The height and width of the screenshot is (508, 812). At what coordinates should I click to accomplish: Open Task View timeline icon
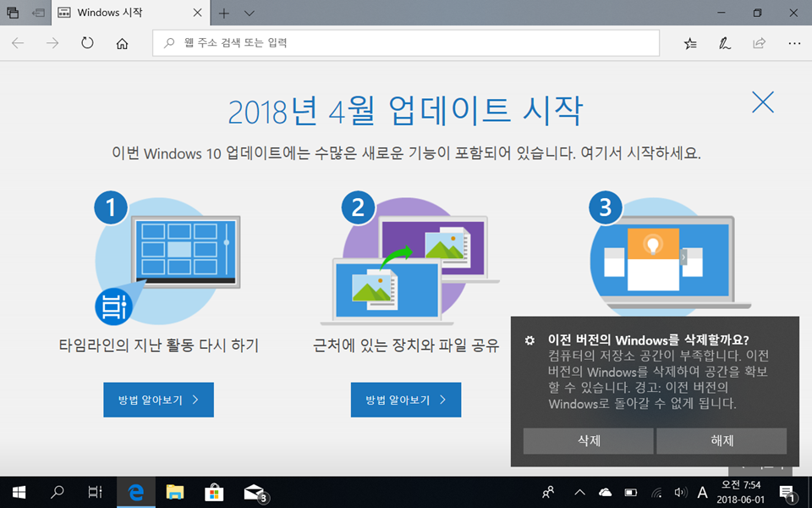[x=96, y=492]
